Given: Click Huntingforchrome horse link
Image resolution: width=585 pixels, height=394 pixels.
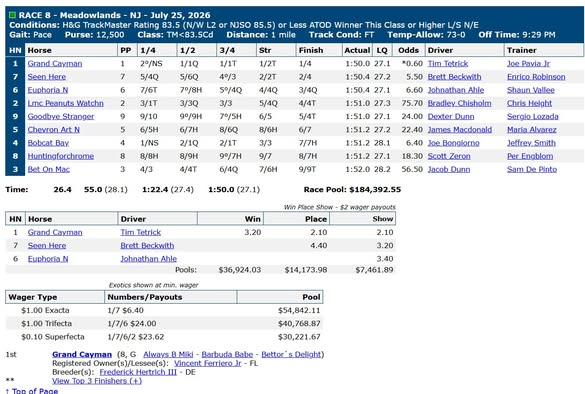Looking at the screenshot, I should tap(61, 156).
